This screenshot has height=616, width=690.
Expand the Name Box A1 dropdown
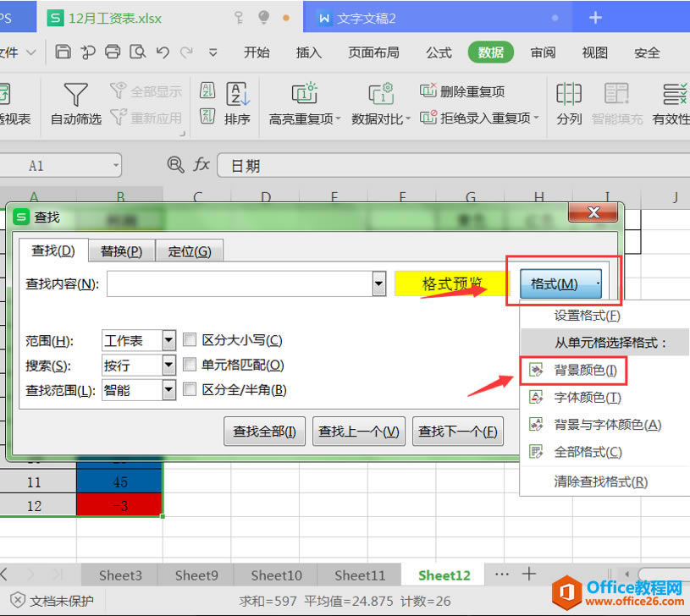pyautogui.click(x=116, y=165)
